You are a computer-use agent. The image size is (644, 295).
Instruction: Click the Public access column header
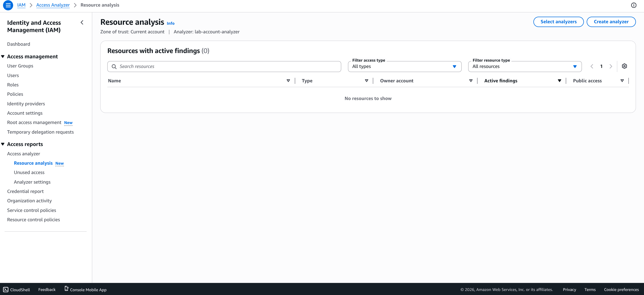[587, 81]
